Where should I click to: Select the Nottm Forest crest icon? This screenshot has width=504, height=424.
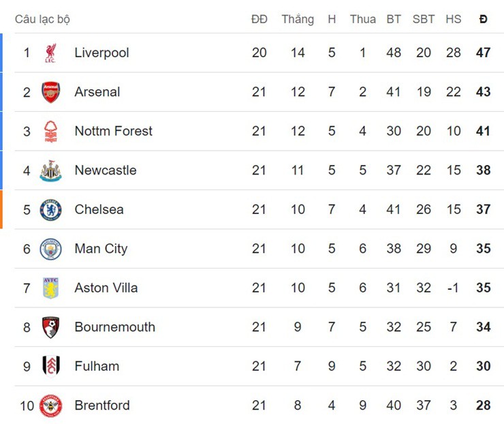50,131
